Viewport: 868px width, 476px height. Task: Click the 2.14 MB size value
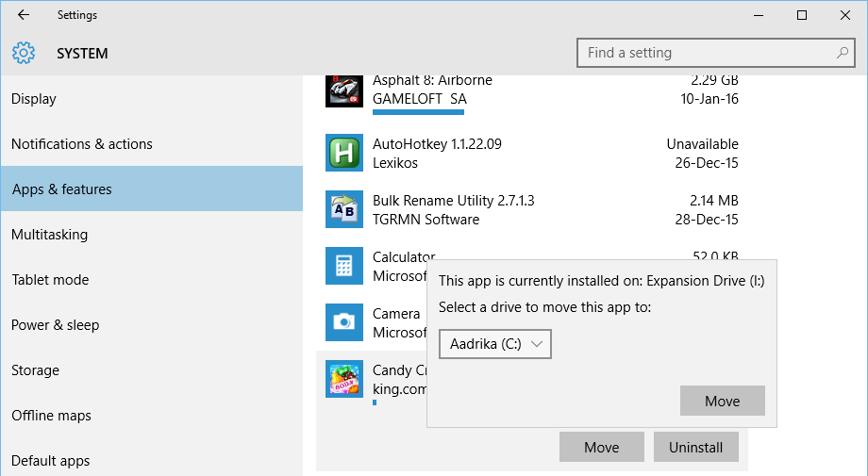coord(713,200)
